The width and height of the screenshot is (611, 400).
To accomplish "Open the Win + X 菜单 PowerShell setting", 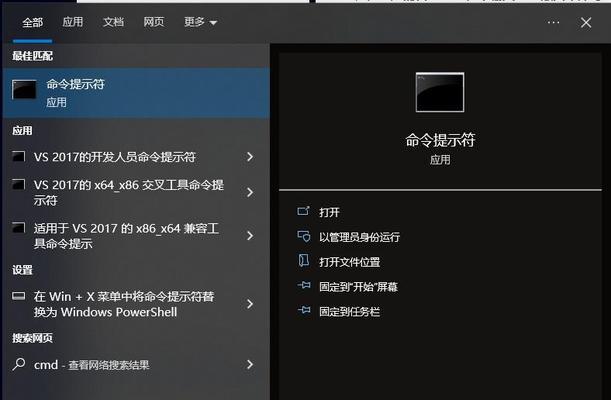I will tap(124, 304).
